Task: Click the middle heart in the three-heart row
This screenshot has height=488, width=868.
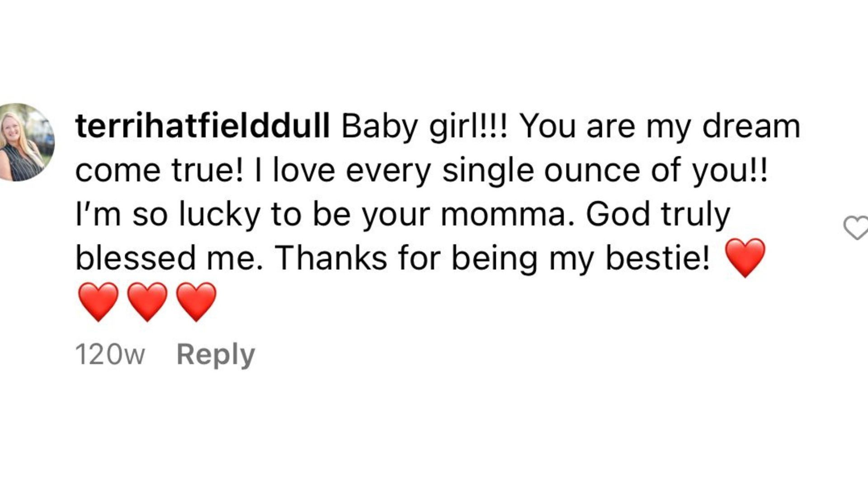Action: [x=147, y=301]
